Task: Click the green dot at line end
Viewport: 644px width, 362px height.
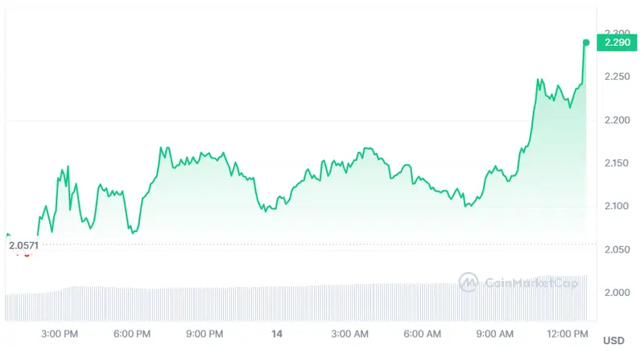Action: (586, 42)
